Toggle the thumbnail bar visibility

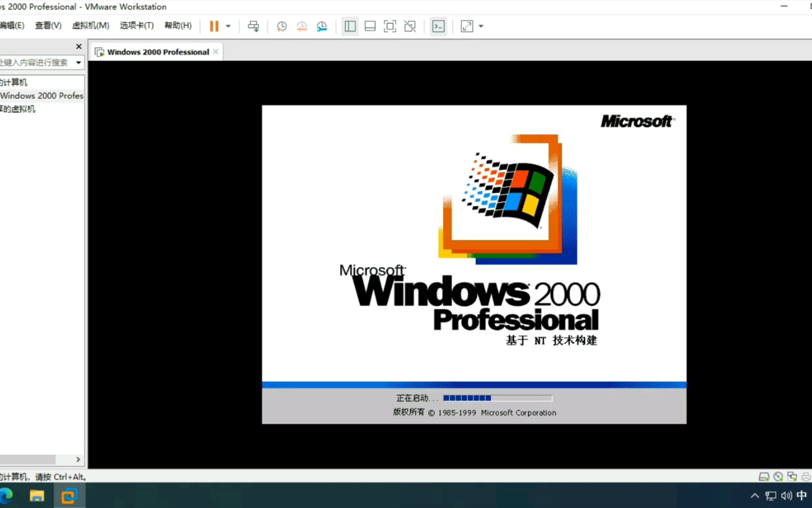coord(370,26)
